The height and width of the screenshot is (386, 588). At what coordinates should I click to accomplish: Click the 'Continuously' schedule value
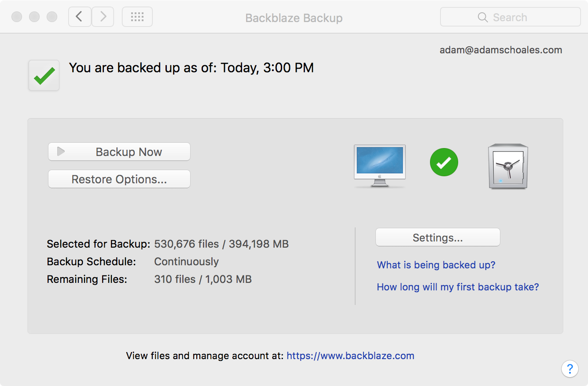186,261
